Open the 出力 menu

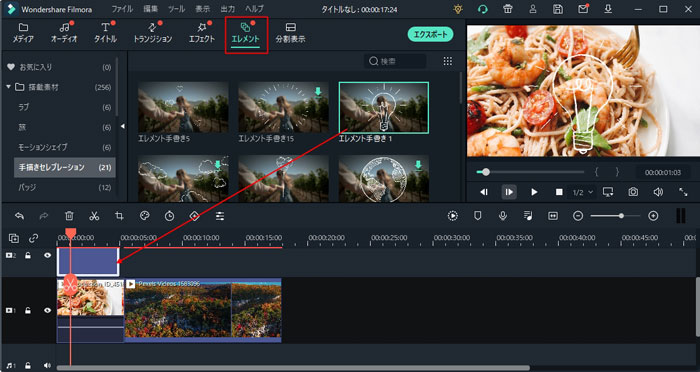[x=228, y=9]
